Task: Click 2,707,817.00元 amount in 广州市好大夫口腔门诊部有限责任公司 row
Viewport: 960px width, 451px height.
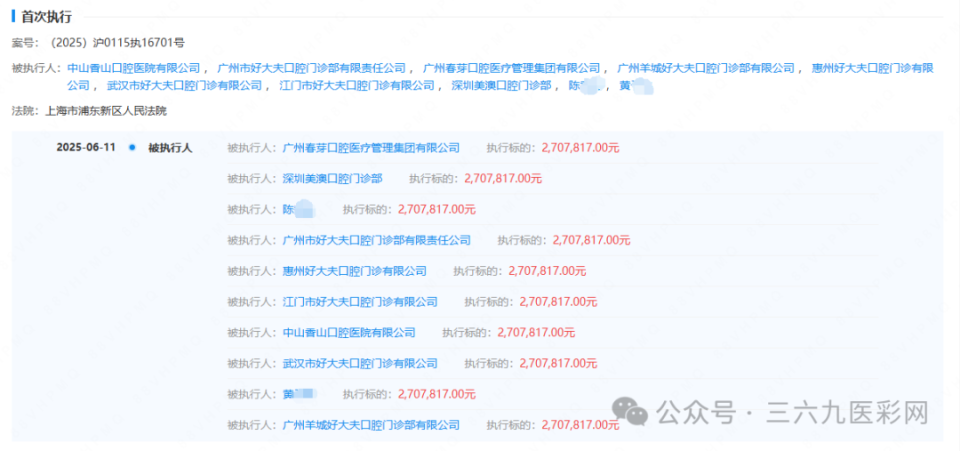Action: point(591,240)
